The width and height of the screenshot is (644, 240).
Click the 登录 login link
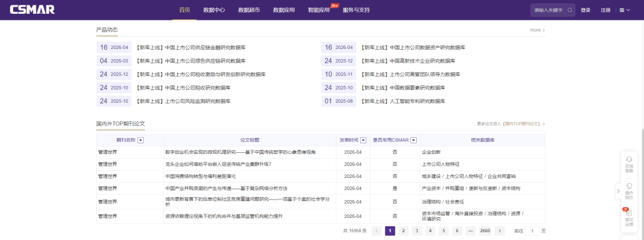point(586,10)
